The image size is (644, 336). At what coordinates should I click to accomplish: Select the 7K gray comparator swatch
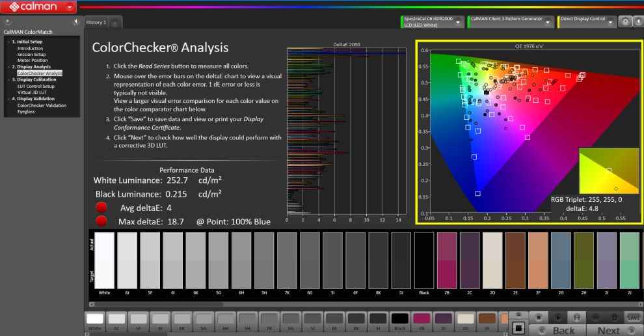[287, 260]
